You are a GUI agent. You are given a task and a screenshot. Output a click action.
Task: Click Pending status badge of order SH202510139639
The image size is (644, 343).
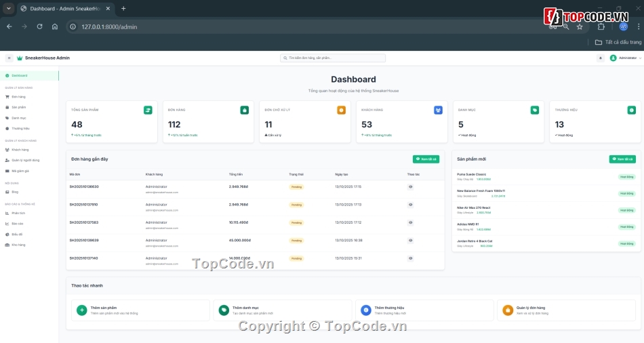pyautogui.click(x=296, y=241)
